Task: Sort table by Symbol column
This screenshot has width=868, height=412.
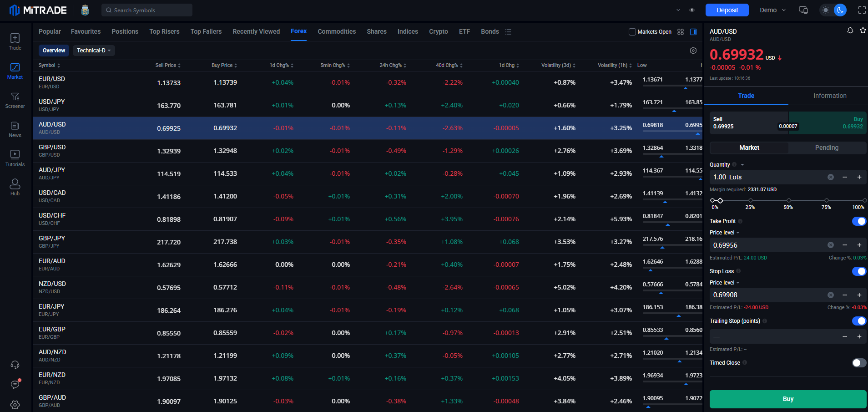Action: 50,66
